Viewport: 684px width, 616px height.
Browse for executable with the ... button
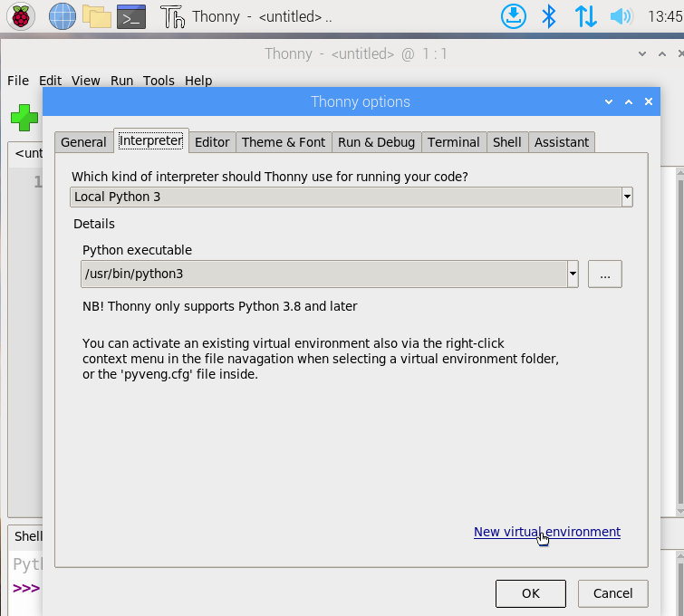604,274
